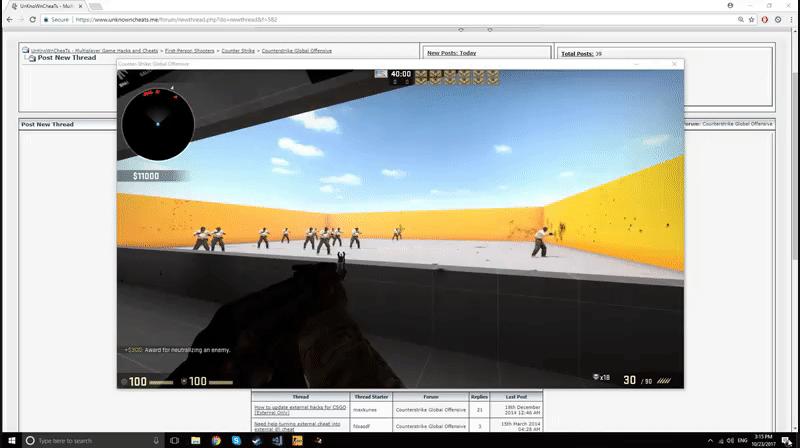
Task: Click the Secure padlock site info
Action: [x=56, y=19]
